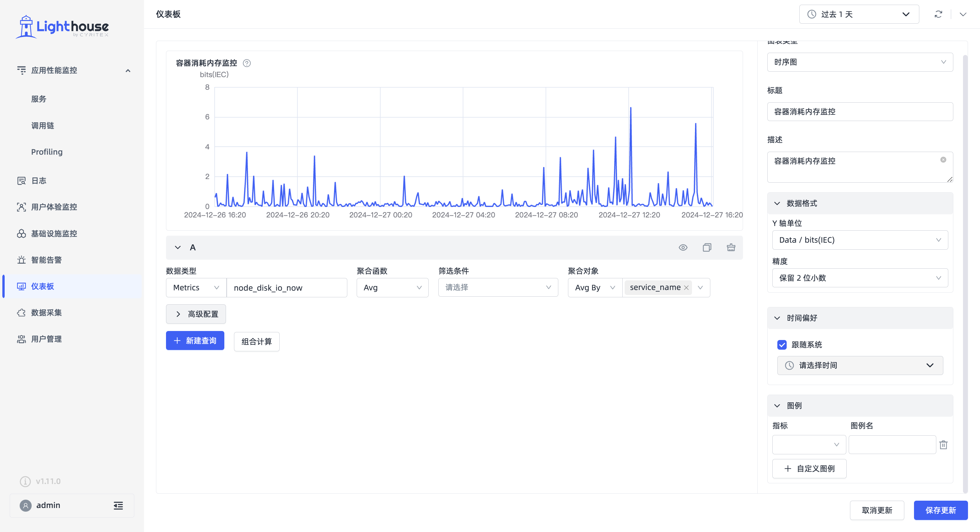Duplicate query A with copy icon
The width and height of the screenshot is (980, 532).
[x=707, y=248]
